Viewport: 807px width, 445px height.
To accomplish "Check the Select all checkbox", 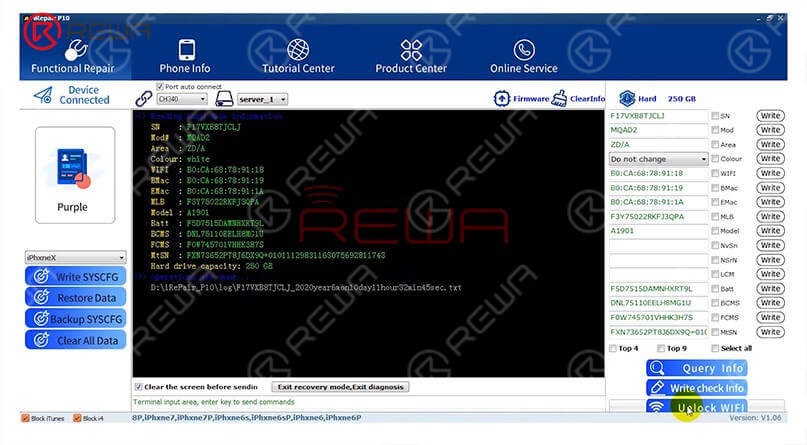I will pos(715,348).
